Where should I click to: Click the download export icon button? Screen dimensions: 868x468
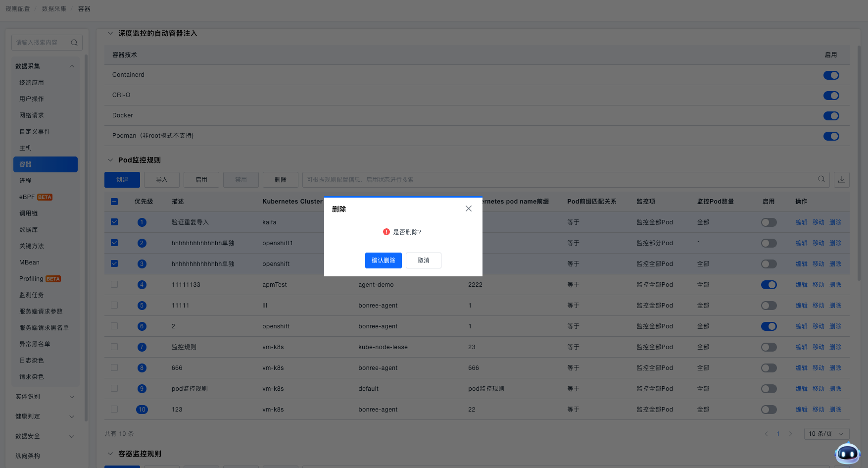pos(842,180)
